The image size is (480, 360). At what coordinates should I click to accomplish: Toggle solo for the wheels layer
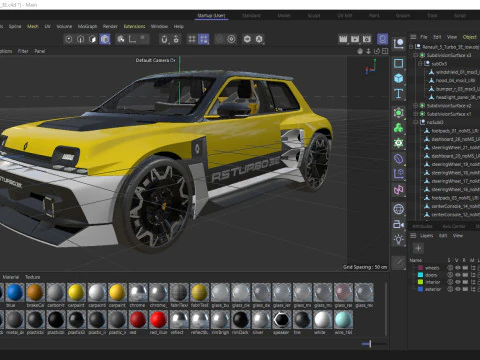click(450, 268)
